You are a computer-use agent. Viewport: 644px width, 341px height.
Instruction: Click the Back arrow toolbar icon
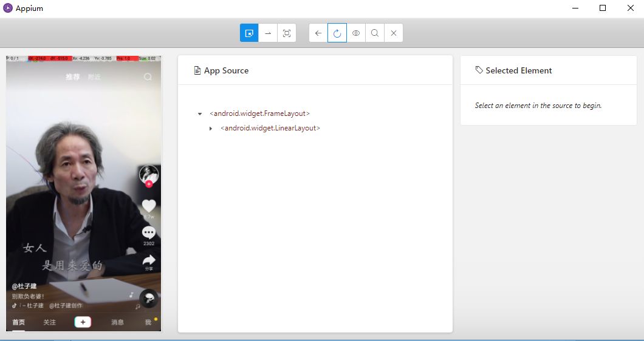pos(318,33)
